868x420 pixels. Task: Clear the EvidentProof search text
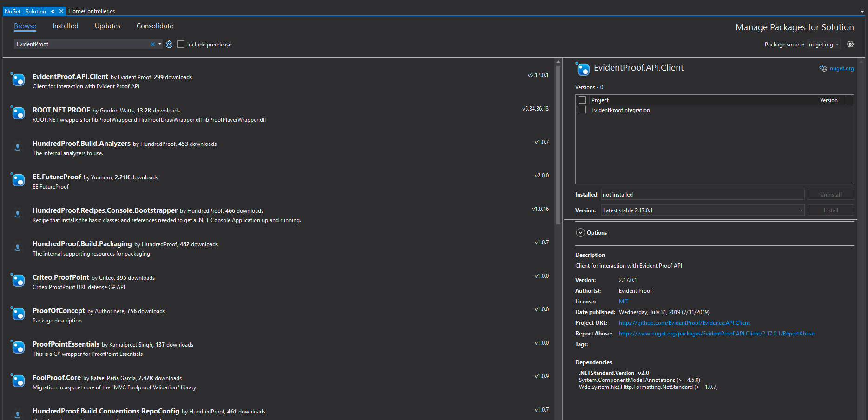pyautogui.click(x=153, y=44)
